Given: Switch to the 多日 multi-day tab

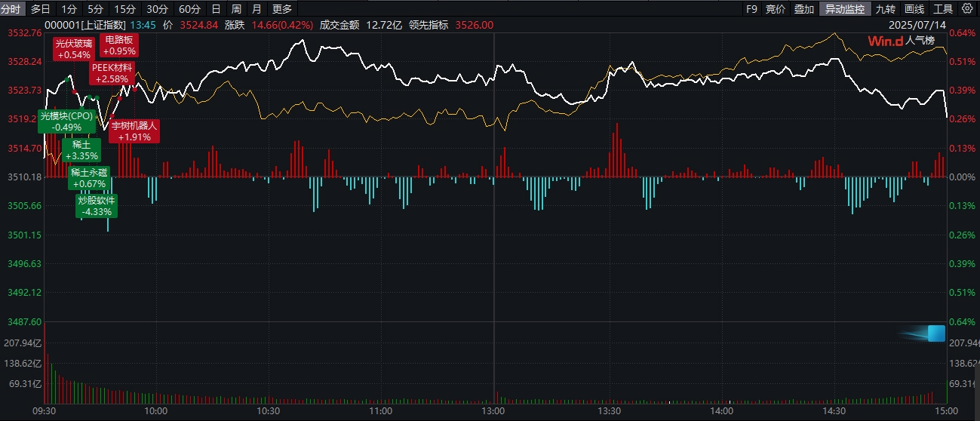Looking at the screenshot, I should [x=40, y=9].
